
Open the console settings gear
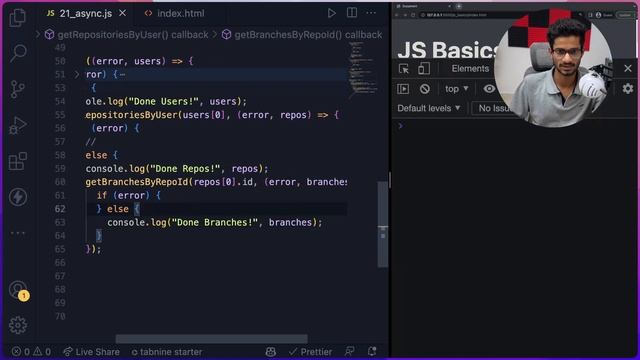tap(628, 88)
